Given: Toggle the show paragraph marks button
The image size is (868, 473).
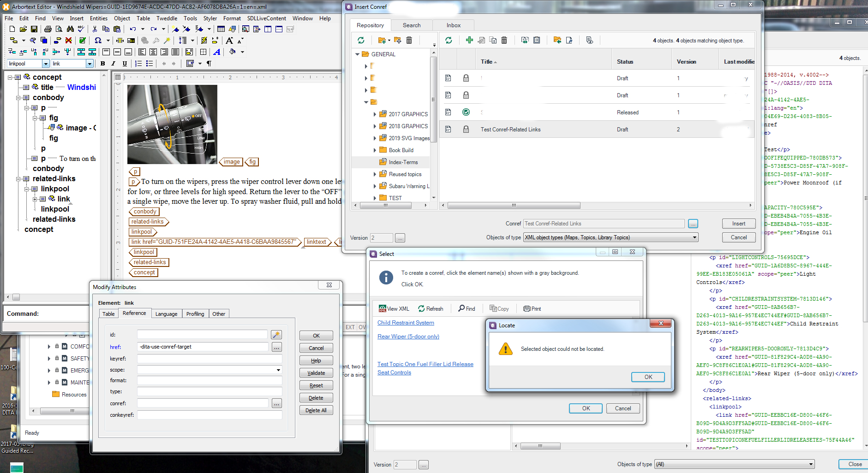Looking at the screenshot, I should click(x=209, y=64).
